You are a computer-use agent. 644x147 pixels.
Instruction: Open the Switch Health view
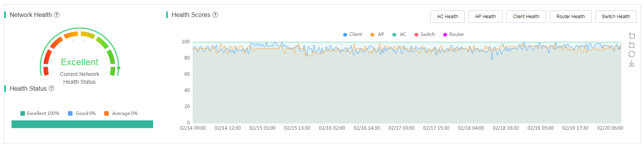(x=616, y=17)
